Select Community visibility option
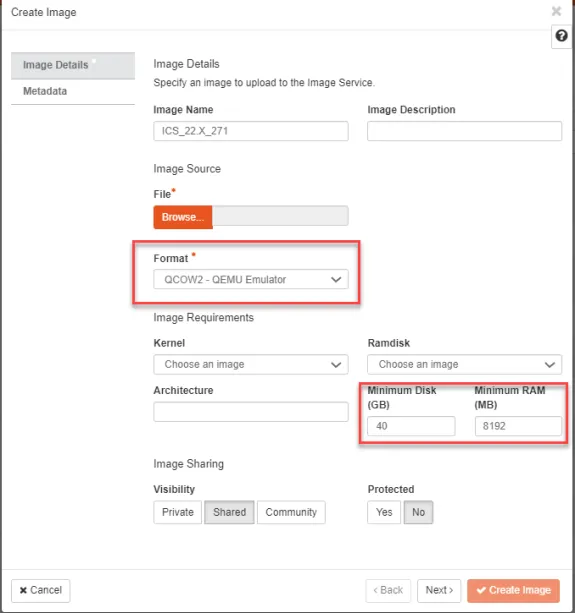The width and height of the screenshot is (575, 613). click(291, 512)
